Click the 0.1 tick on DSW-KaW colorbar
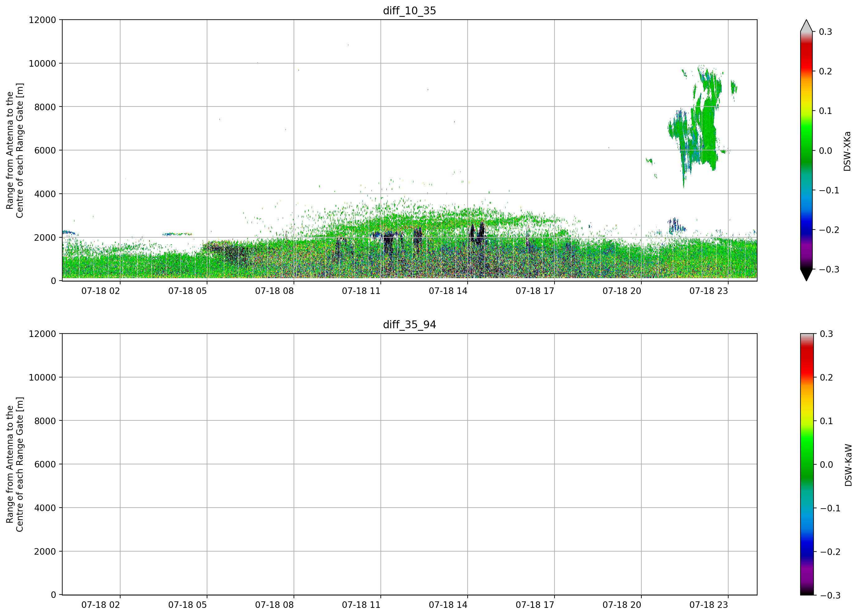Image resolution: width=859 pixels, height=616 pixels. pos(826,421)
